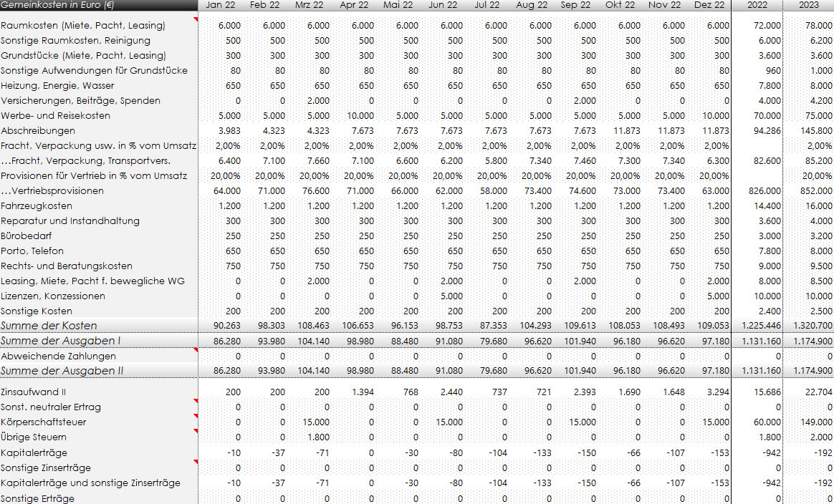The height and width of the screenshot is (504, 834).
Task: Select Zinsaufwand II value for Dez 22
Action: pyautogui.click(x=716, y=392)
